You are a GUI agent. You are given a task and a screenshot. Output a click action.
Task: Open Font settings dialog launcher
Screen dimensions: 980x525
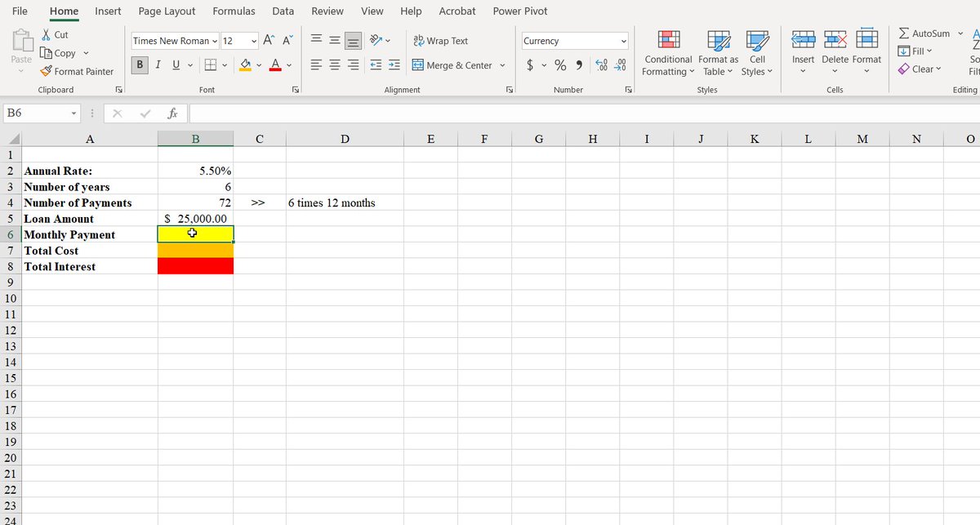295,89
